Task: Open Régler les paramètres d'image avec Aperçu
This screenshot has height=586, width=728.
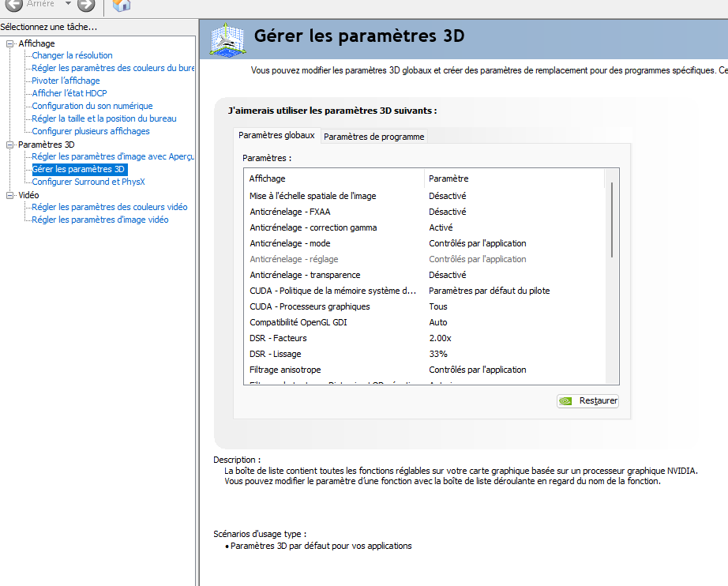Action: click(113, 156)
